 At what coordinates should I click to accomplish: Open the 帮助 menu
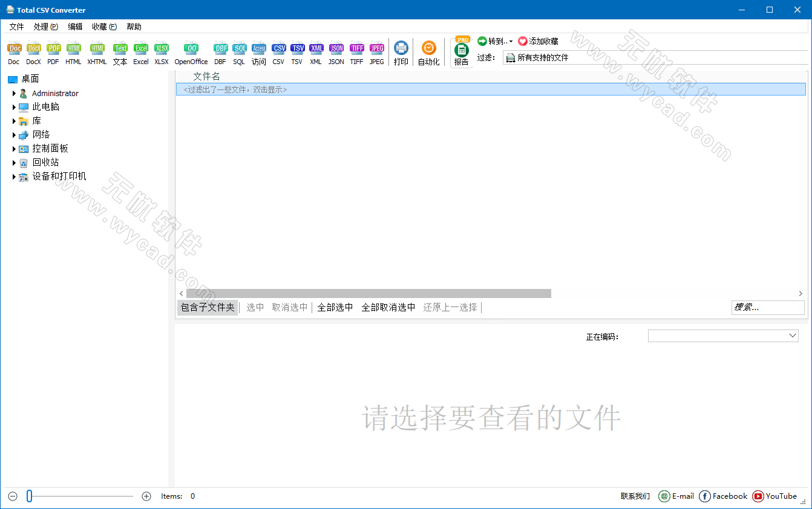click(x=133, y=26)
